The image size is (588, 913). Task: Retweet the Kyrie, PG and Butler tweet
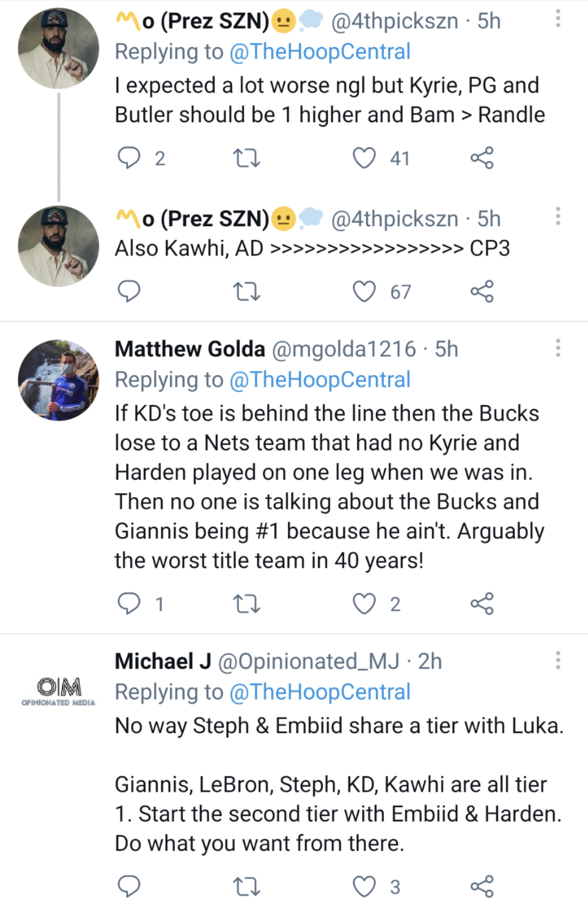[246, 158]
